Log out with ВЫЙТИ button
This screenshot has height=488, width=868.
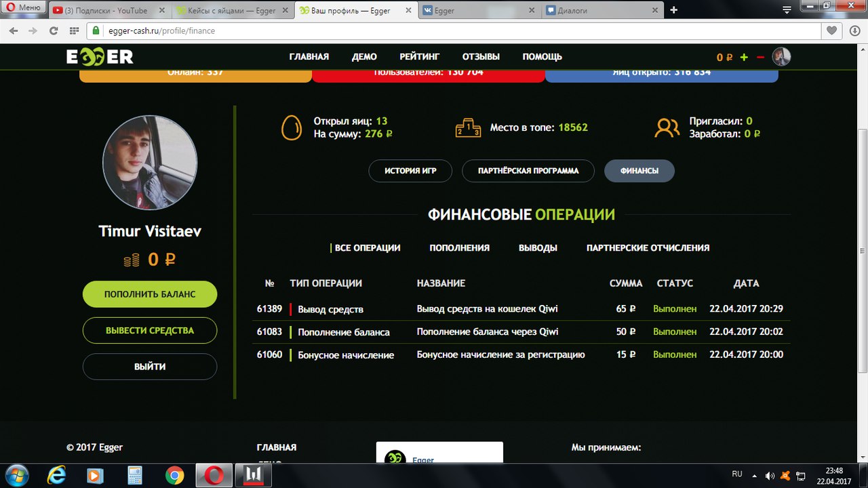coord(150,367)
